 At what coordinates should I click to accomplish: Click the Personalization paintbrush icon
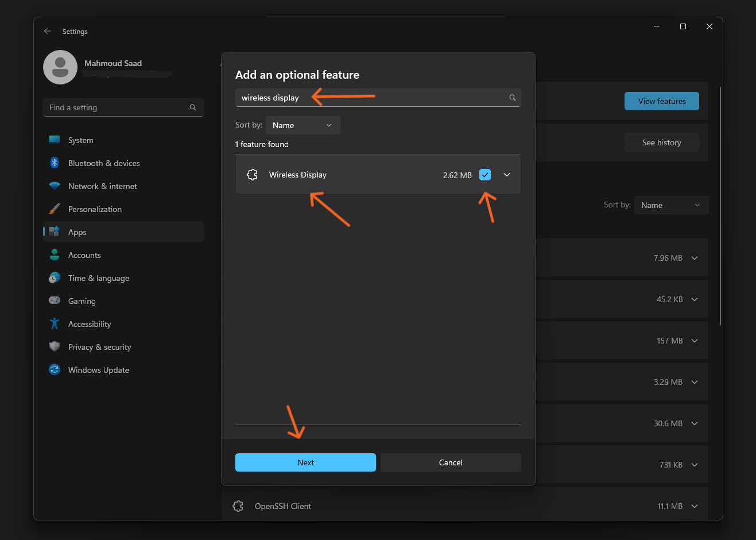click(x=55, y=209)
